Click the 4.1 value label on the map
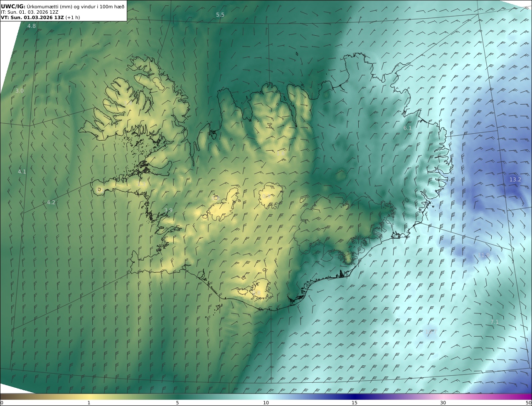The image size is (532, 406). click(22, 171)
